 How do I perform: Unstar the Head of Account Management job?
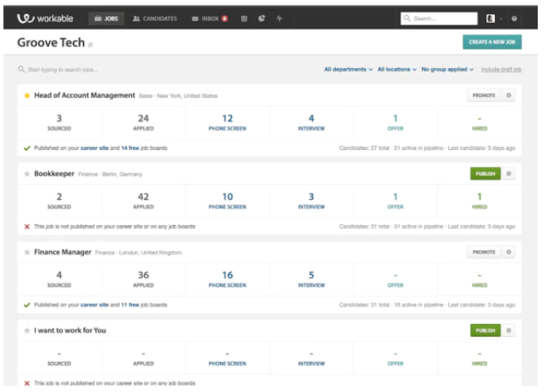27,96
